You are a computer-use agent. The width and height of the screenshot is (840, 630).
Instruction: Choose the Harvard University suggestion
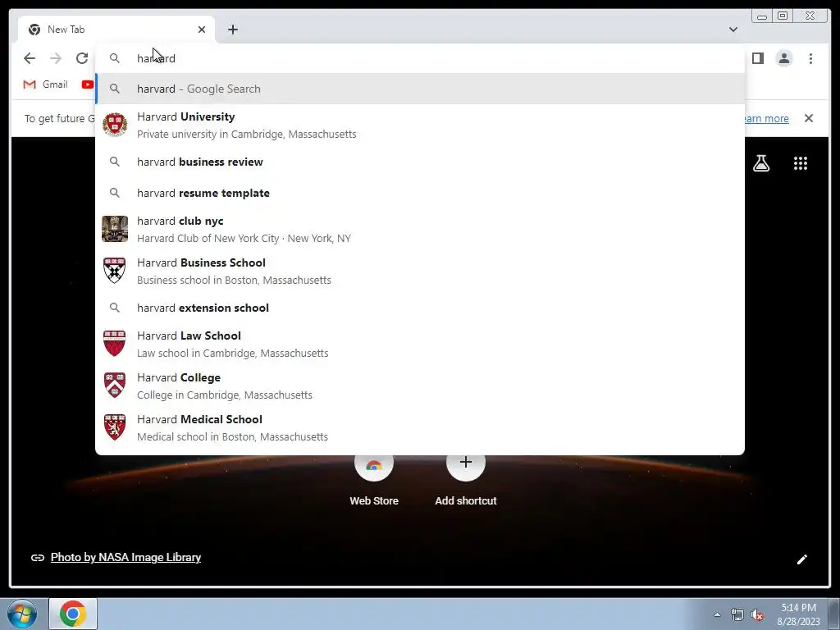coord(420,125)
